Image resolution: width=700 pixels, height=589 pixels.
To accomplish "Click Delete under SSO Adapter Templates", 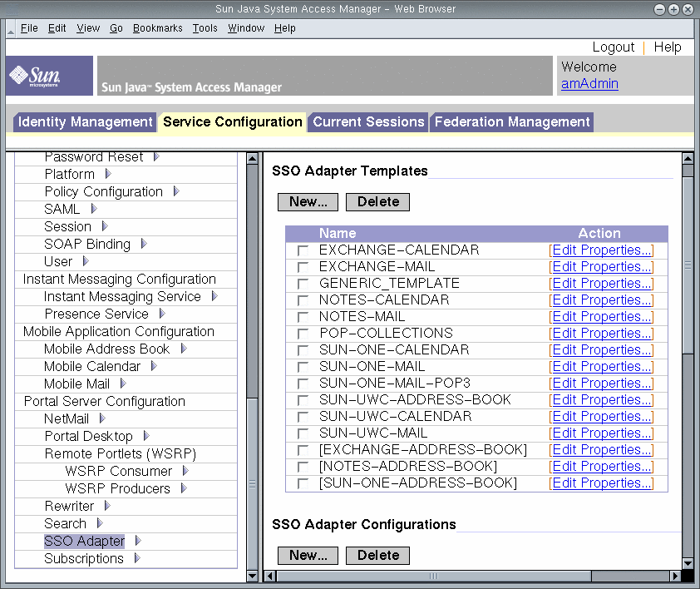I will click(x=377, y=202).
